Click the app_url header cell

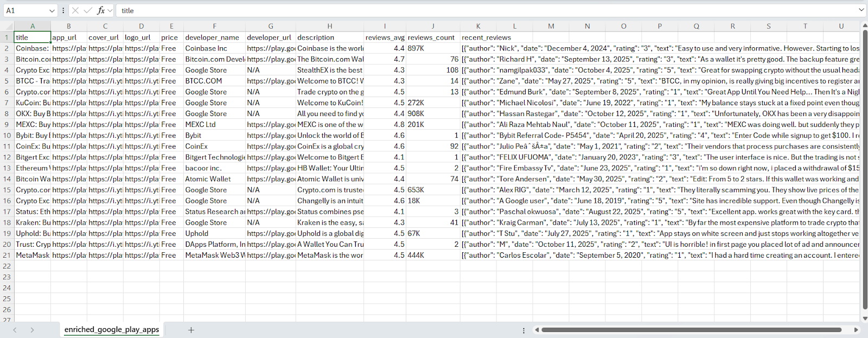[69, 37]
